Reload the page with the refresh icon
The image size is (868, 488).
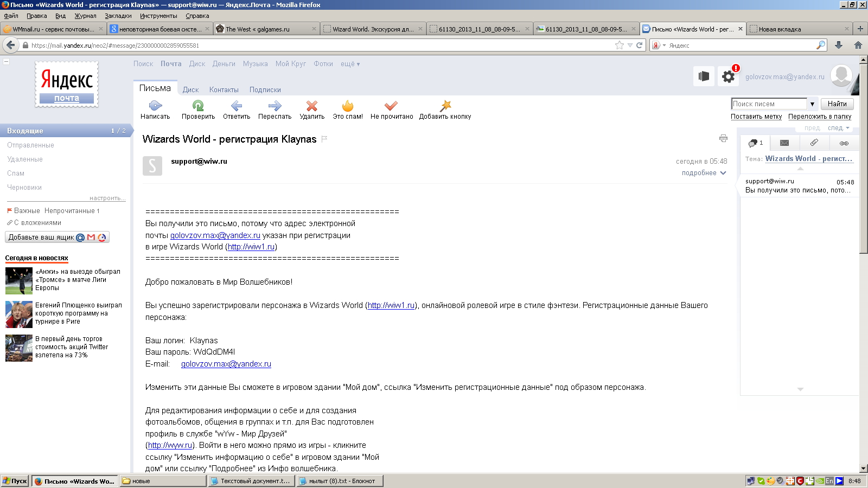point(639,46)
